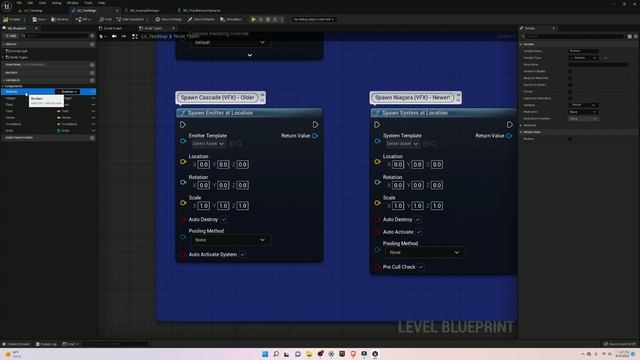Toggle Hide Unrelated in the toolbar
Screen dimensions: 640x360
tap(130, 19)
